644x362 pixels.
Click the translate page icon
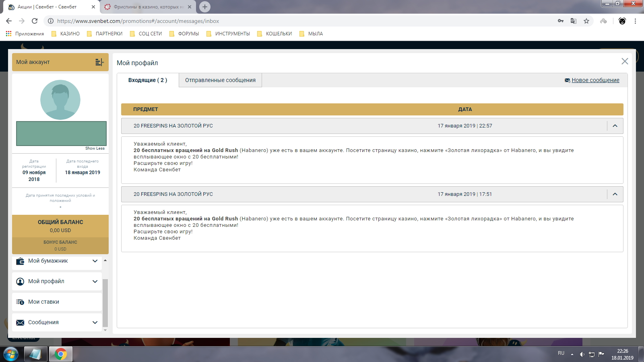574,21
